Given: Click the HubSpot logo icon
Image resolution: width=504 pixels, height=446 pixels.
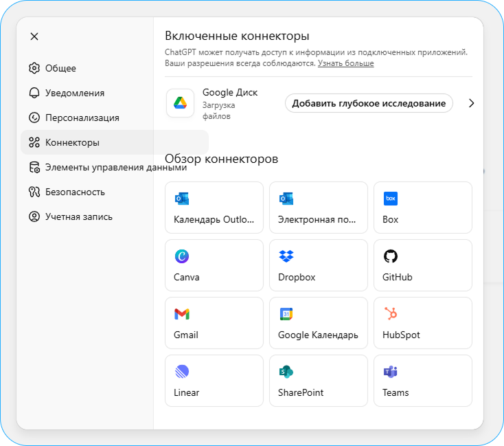Looking at the screenshot, I should [391, 314].
